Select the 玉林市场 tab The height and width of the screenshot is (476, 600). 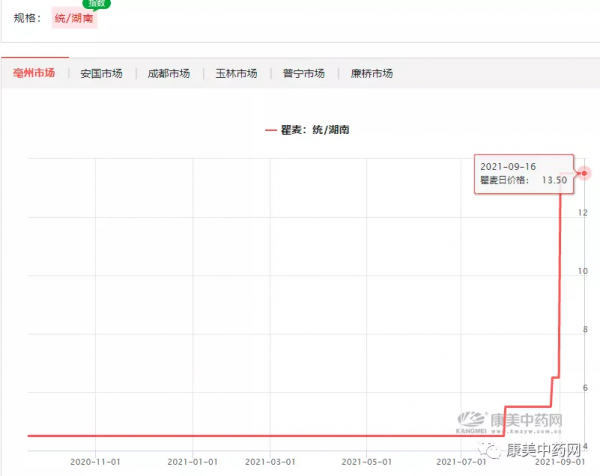236,73
